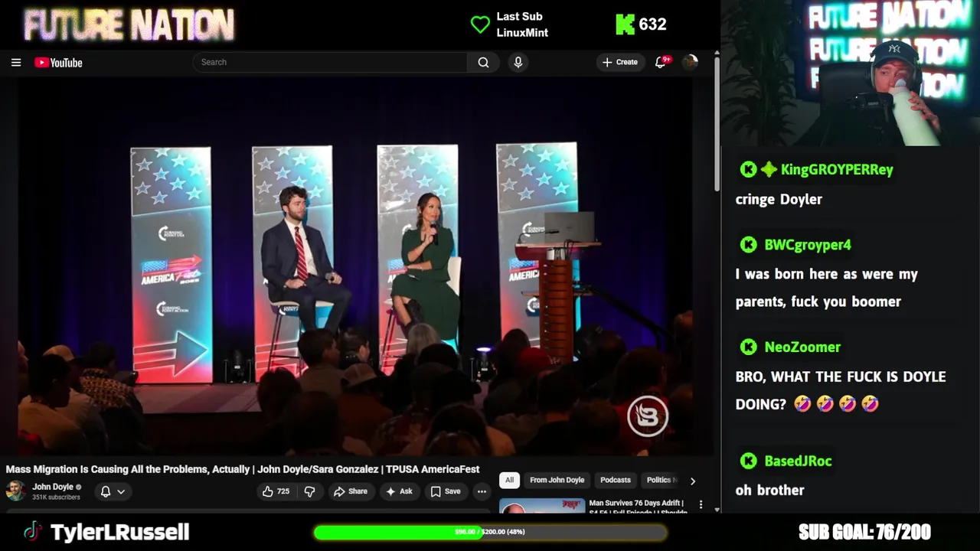Expand the subscription notification bell dropdown
980x551 pixels.
pos(112,491)
